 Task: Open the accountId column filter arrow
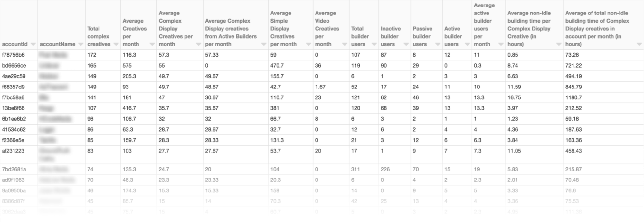(33, 44)
